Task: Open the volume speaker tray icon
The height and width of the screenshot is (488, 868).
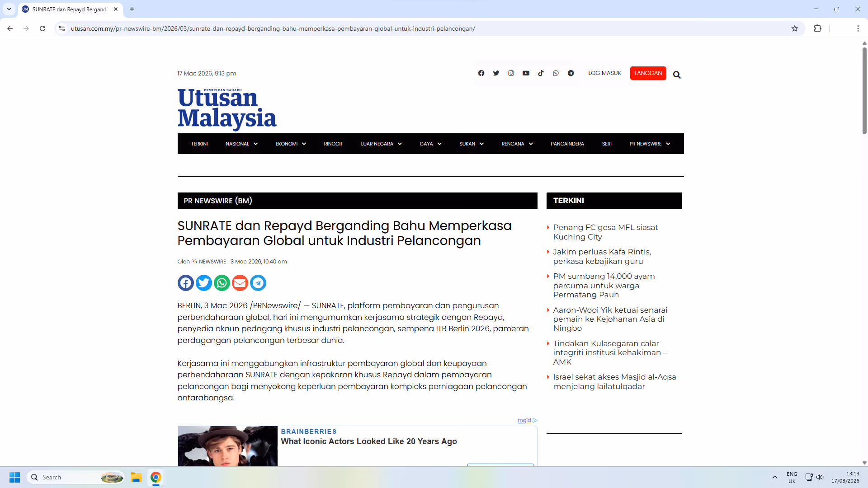Action: click(819, 477)
